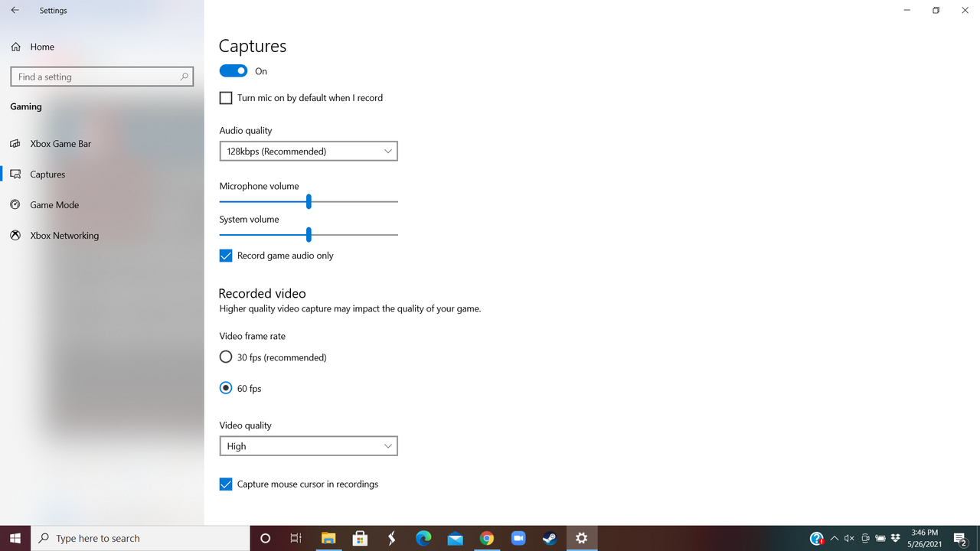Open the Audio quality 128kbps dropdown
980x551 pixels.
coord(309,152)
